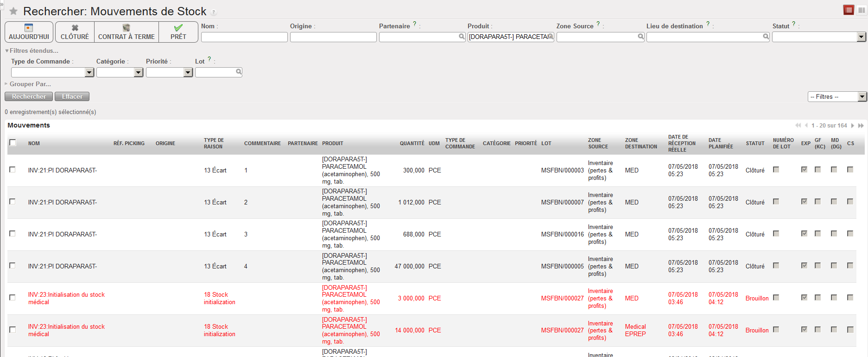The width and height of the screenshot is (868, 357).
Task: Toggle the Prêt checkmark filter
Action: 178,32
